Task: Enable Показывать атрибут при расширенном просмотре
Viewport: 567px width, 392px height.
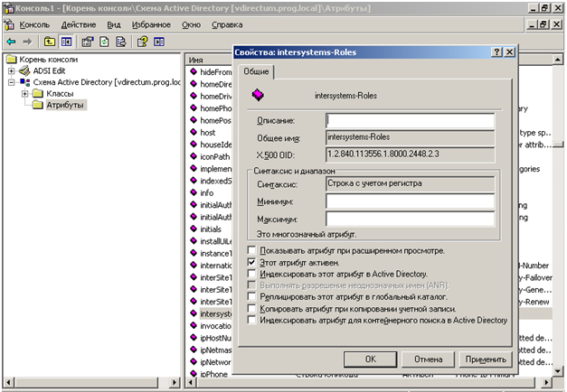Action: [251, 250]
